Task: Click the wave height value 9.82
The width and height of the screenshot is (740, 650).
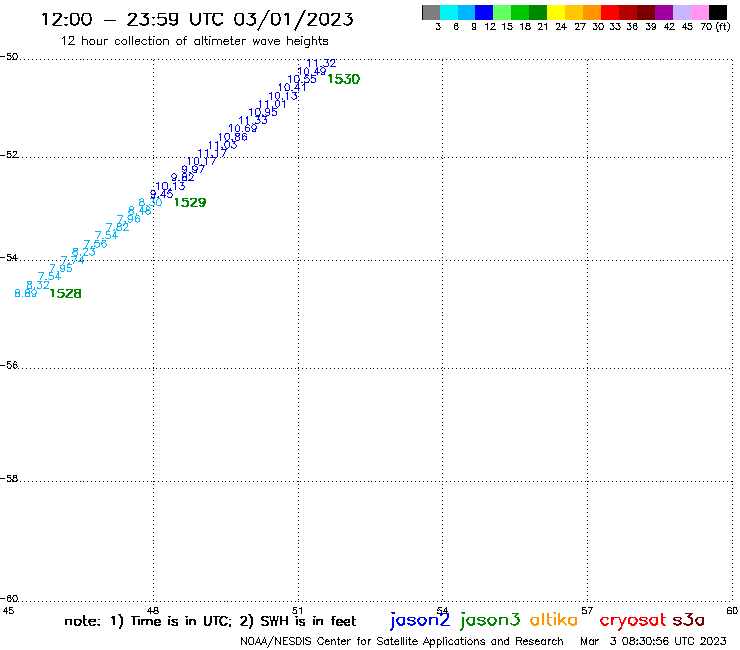Action: click(x=183, y=177)
